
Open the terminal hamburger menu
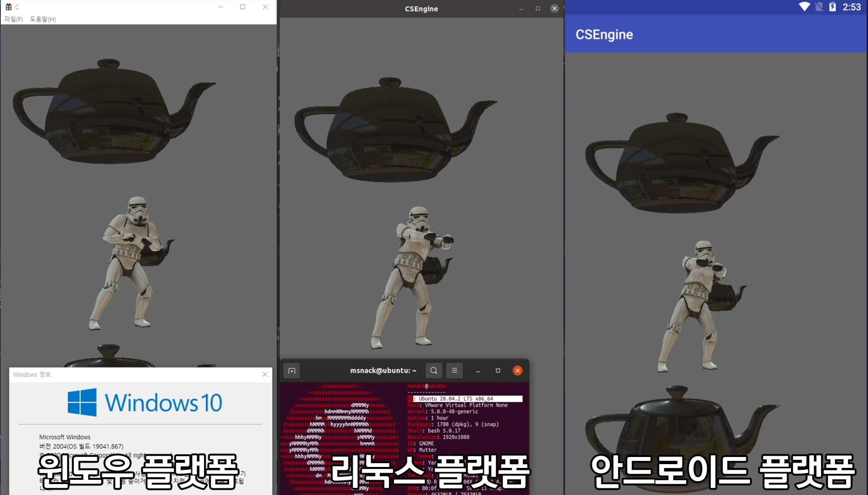point(454,371)
